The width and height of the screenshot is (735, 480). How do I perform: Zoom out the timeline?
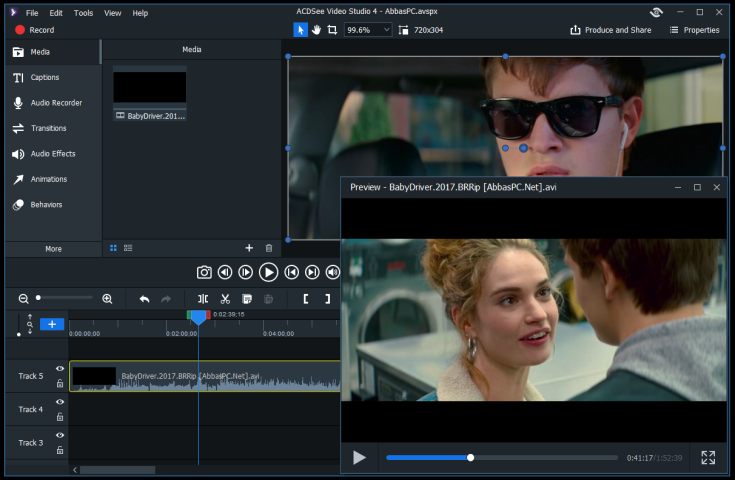coord(23,299)
